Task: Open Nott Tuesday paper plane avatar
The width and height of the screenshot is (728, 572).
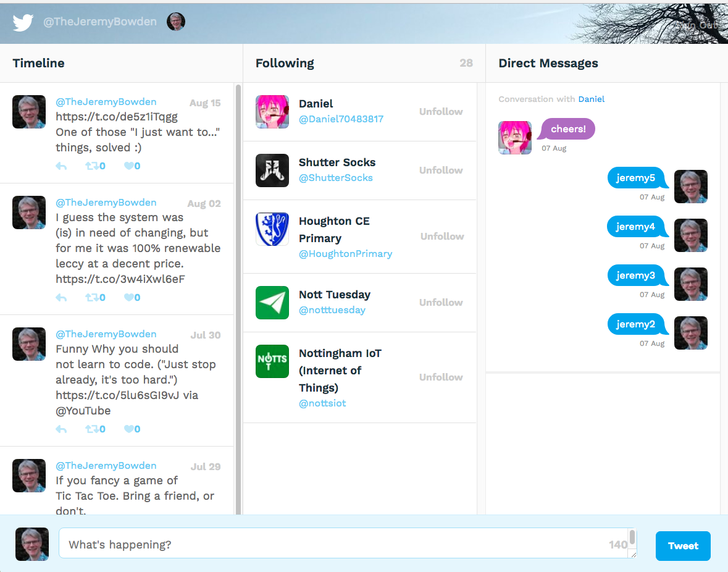Action: [x=272, y=303]
